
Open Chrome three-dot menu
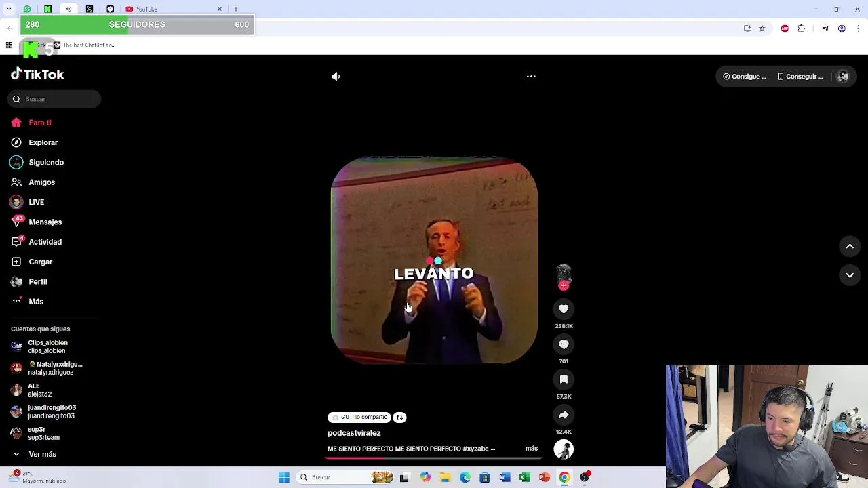pos(859,28)
